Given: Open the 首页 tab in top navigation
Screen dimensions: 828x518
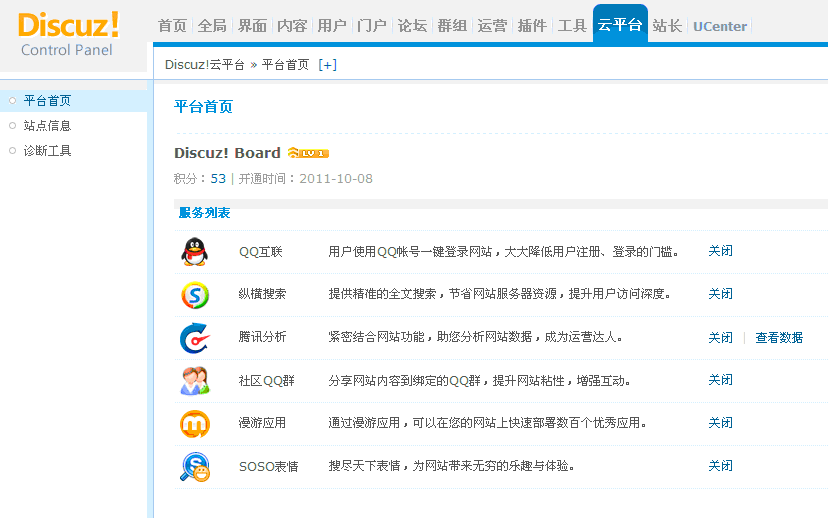Looking at the screenshot, I should 172,25.
